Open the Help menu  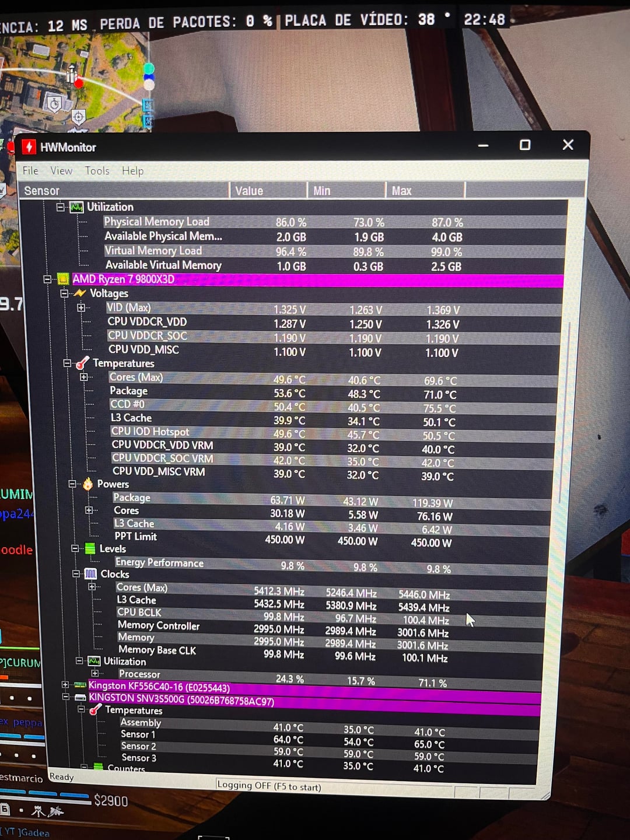click(132, 170)
